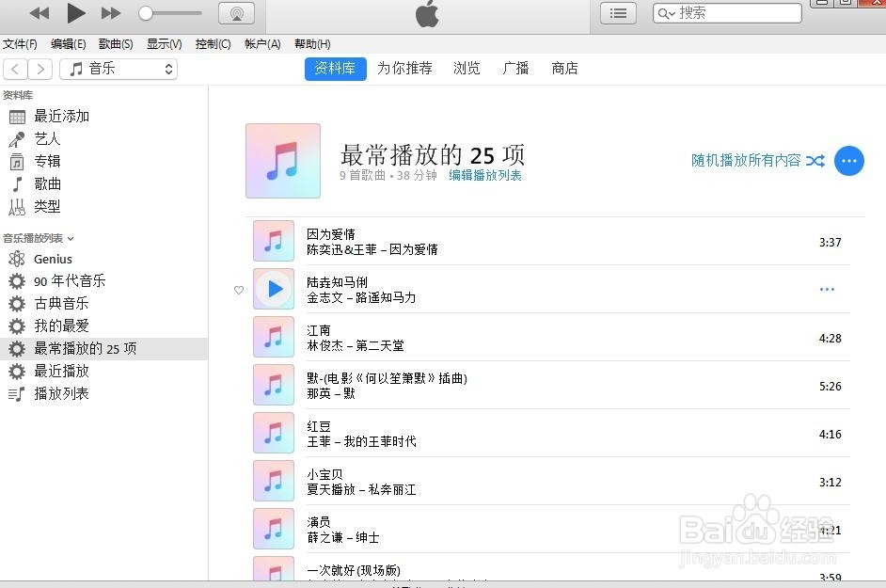886x588 pixels.
Task: Open the row ellipsis for 金志文 song
Action: coord(827,290)
